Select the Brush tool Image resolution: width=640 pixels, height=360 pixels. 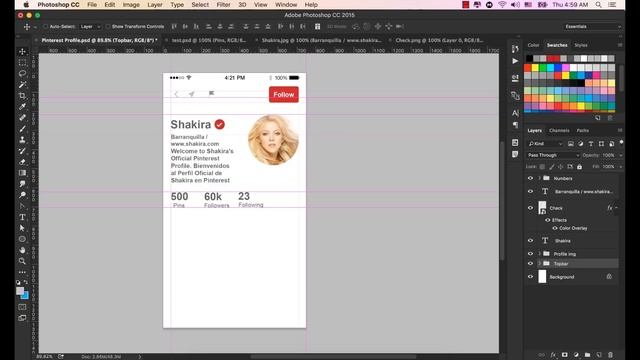(x=22, y=129)
